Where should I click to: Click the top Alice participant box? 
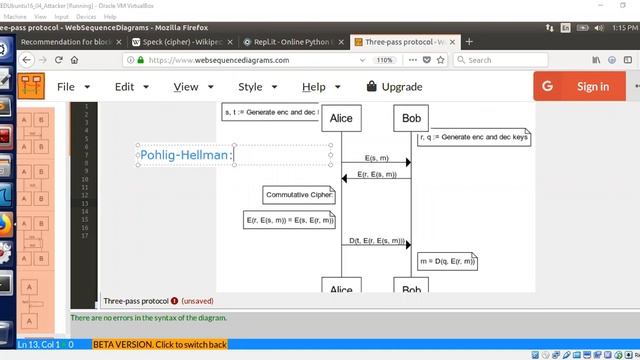click(x=341, y=118)
